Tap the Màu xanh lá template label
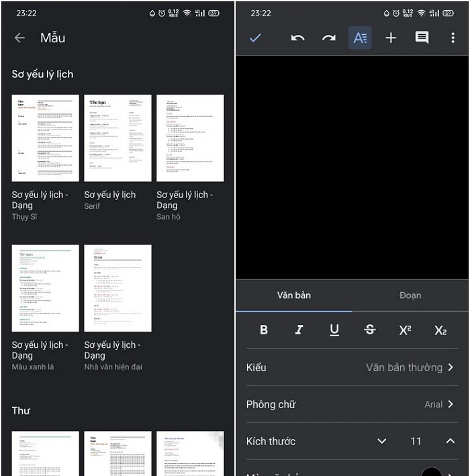 point(33,367)
